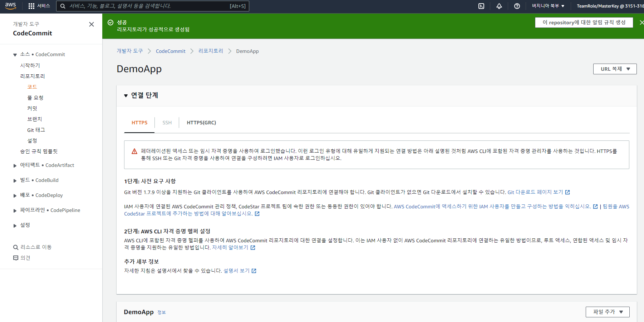Open the TeamRole/MasterKey account menu
The image size is (644, 322).
[610, 6]
